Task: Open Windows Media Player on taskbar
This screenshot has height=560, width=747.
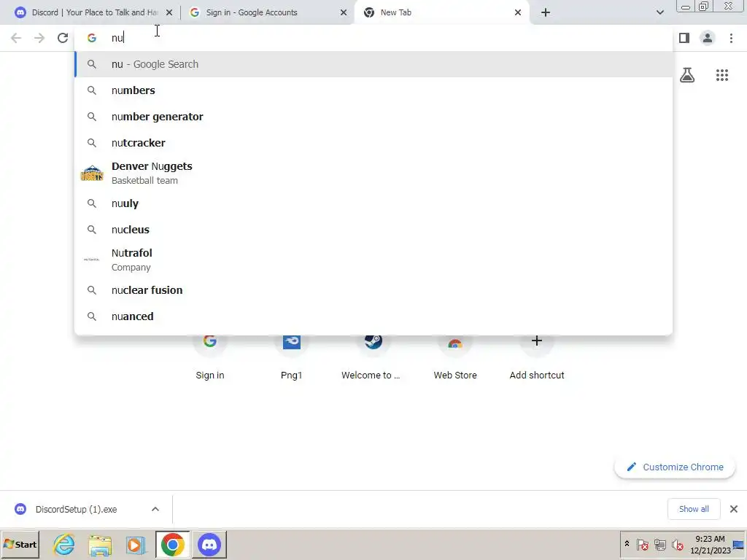Action: click(x=136, y=544)
